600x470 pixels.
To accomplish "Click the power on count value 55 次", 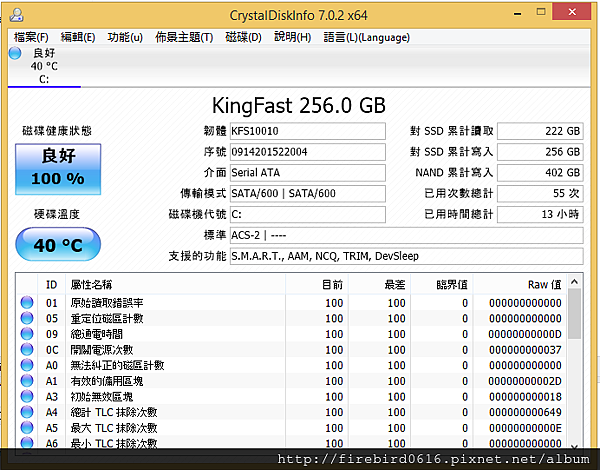I will click(540, 194).
